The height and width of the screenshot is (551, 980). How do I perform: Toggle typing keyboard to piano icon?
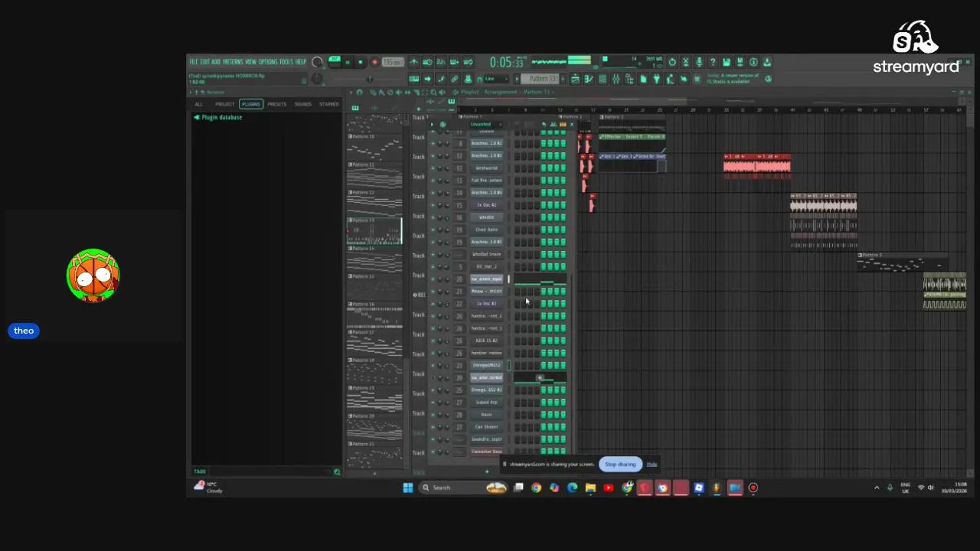click(x=413, y=79)
